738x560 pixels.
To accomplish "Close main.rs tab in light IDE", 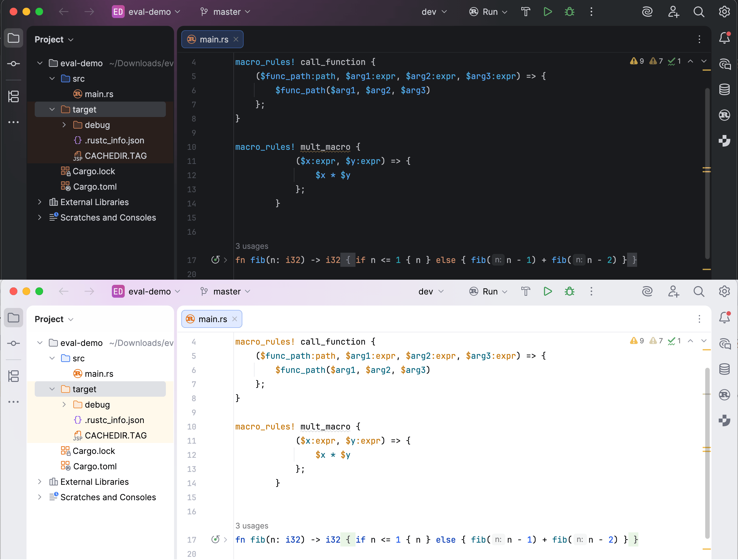I will click(x=235, y=319).
